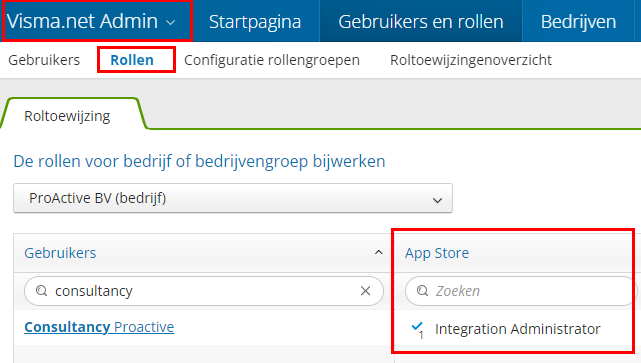Open Gebruikers en rollen menu item

(421, 21)
